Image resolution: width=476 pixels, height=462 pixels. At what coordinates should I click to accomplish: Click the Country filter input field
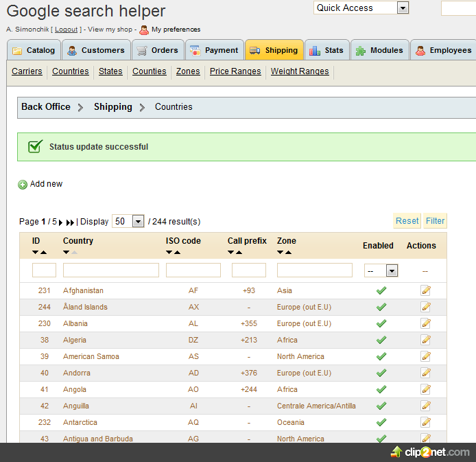point(111,270)
